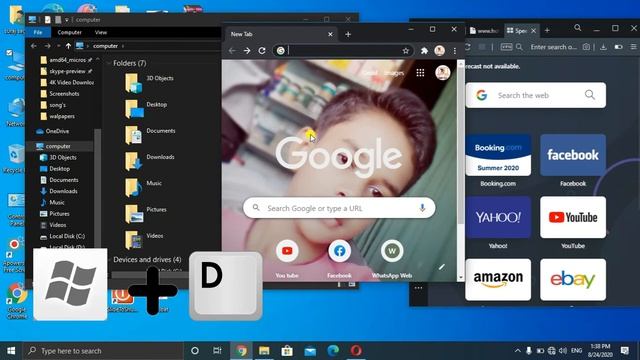The height and width of the screenshot is (360, 640).
Task: Click Chrome's forward navigation arrow
Action: (247, 51)
